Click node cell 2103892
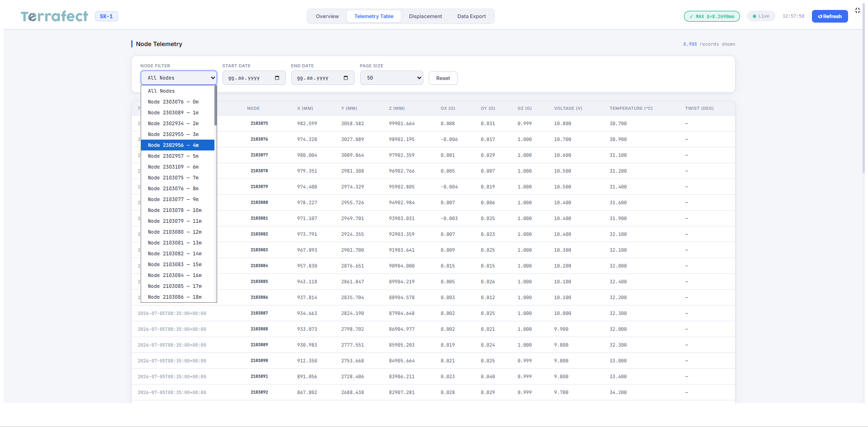The width and height of the screenshot is (868, 427). tap(259, 392)
